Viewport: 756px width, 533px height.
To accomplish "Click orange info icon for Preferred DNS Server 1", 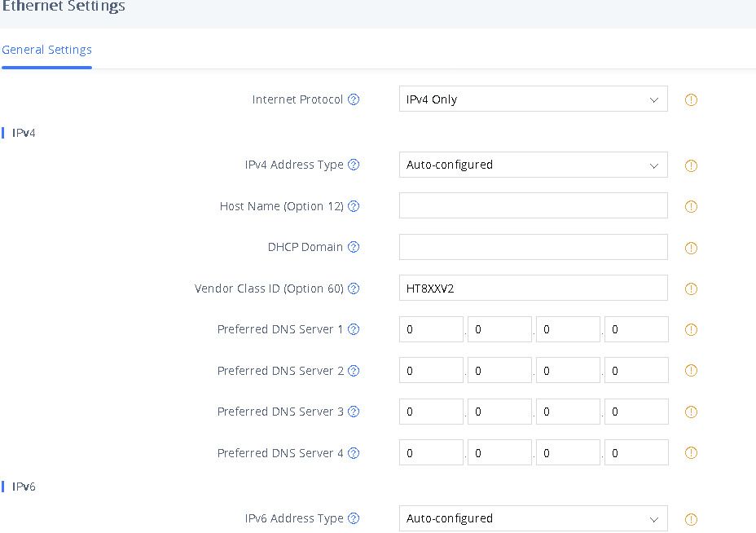I will (x=691, y=330).
